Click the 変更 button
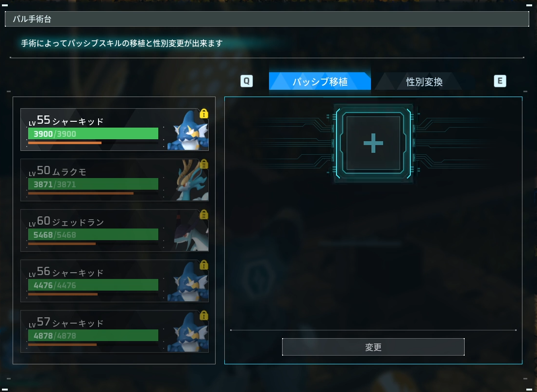The width and height of the screenshot is (537, 392). tap(373, 347)
